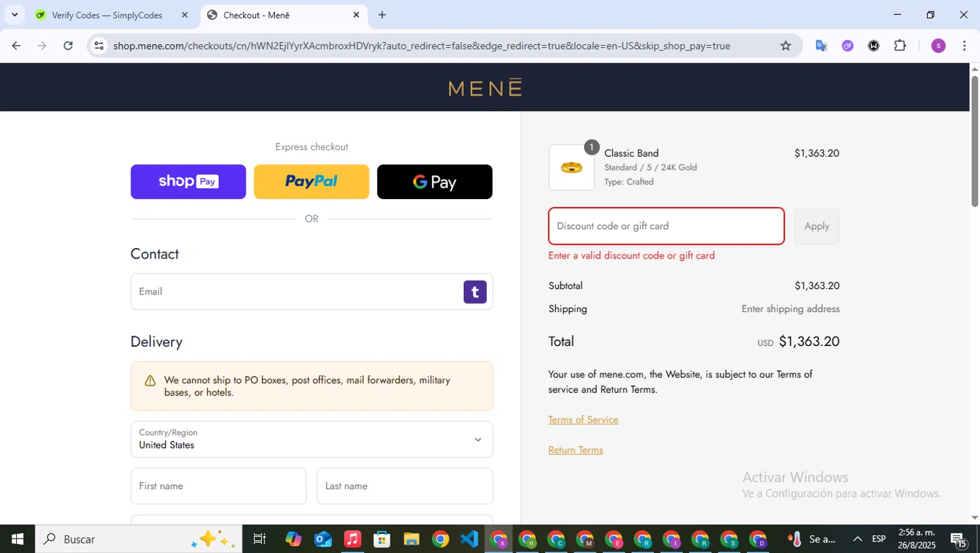Click the Menē logo in header
This screenshot has height=553, width=980.
click(485, 87)
